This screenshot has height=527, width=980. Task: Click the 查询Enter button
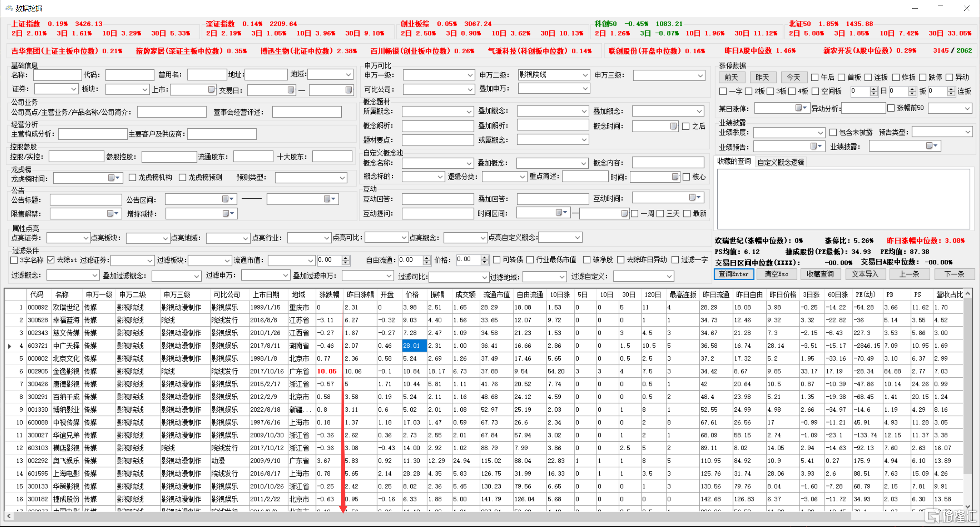click(x=734, y=274)
